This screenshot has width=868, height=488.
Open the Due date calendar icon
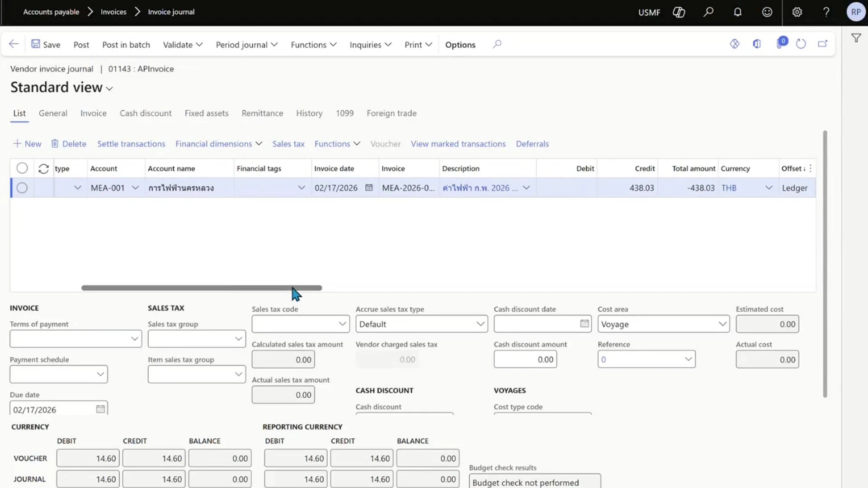click(x=100, y=409)
